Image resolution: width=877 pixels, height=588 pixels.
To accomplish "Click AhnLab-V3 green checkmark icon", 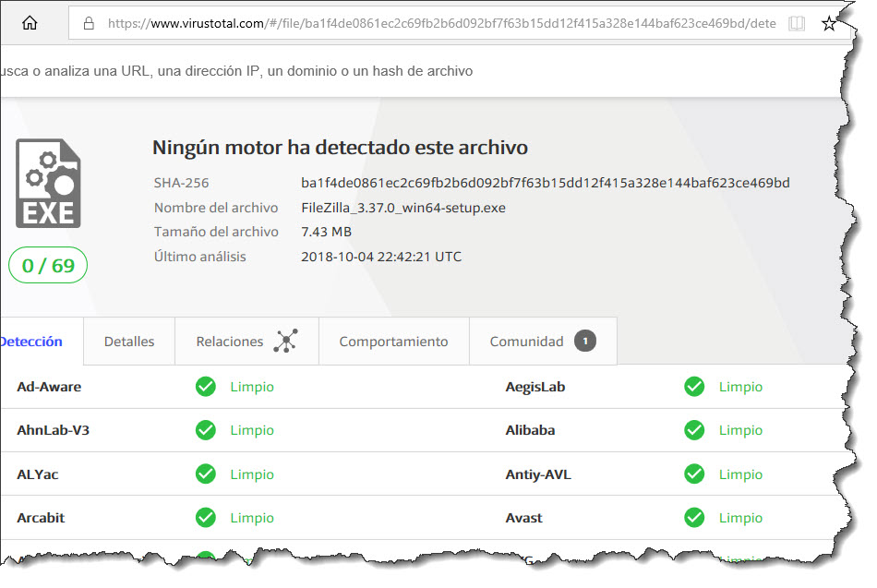I will coord(206,430).
